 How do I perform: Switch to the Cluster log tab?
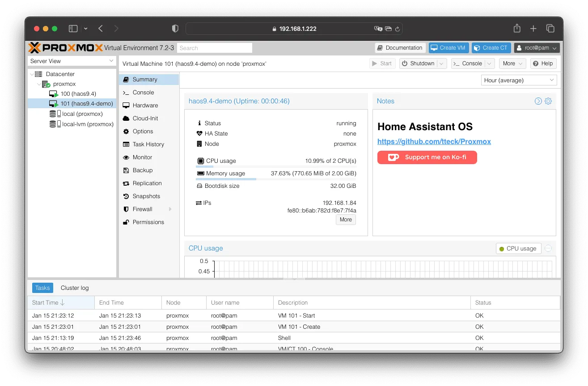pyautogui.click(x=75, y=288)
